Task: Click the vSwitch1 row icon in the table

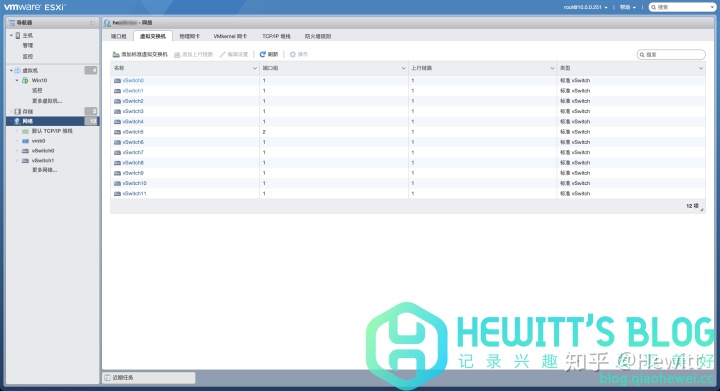Action: (118, 91)
